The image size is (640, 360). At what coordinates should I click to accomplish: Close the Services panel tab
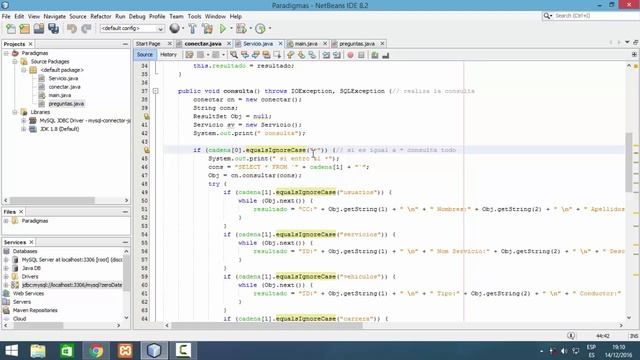point(31,242)
